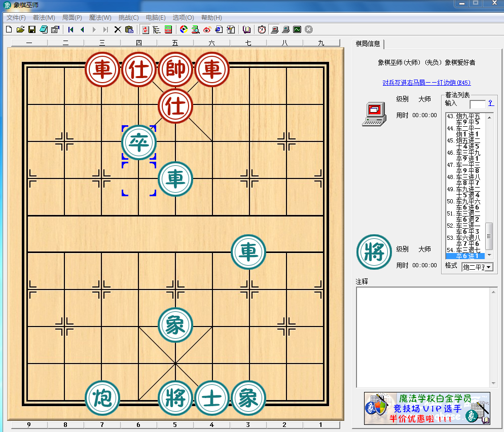Toggle computer plays black icon

(x=286, y=29)
